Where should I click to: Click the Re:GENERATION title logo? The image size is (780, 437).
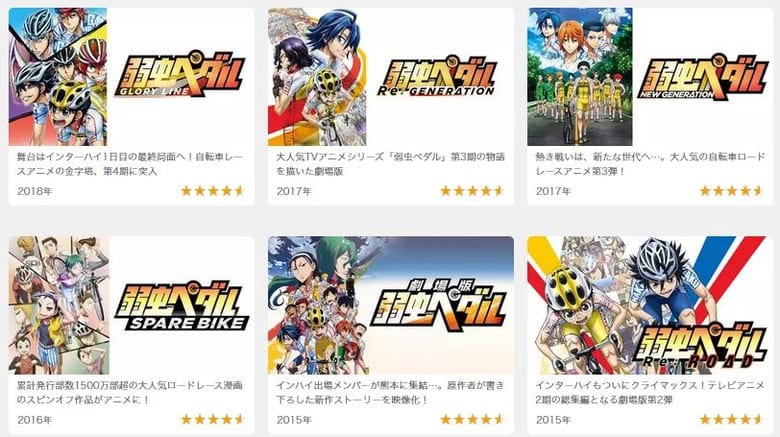437,76
